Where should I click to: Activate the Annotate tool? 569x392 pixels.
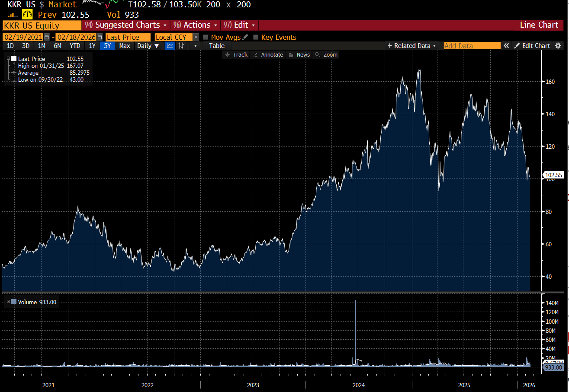click(x=268, y=55)
